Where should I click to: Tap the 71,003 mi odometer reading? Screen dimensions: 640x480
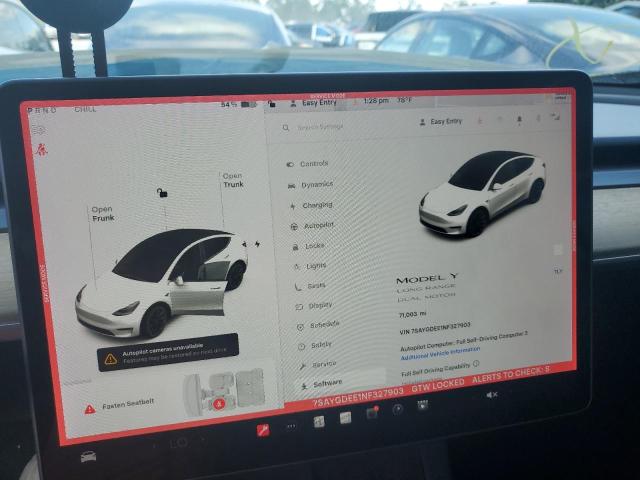[x=412, y=314]
